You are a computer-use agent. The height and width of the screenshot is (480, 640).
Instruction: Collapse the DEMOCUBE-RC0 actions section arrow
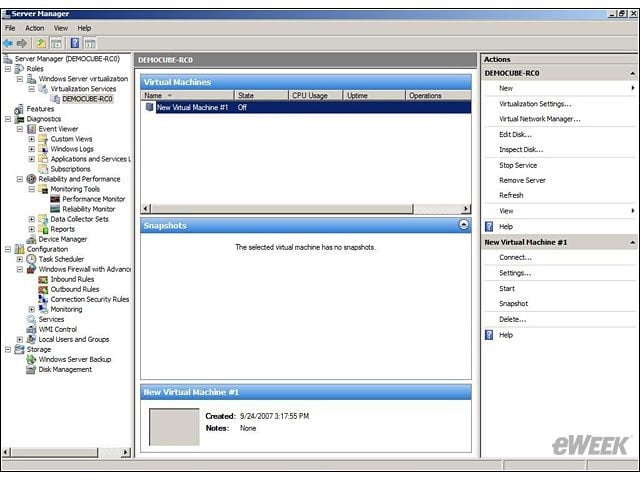point(632,73)
